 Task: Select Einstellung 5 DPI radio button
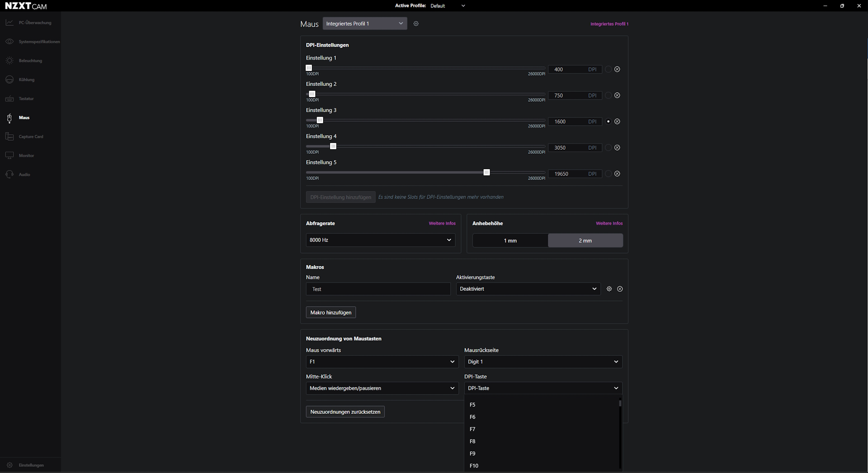point(608,174)
